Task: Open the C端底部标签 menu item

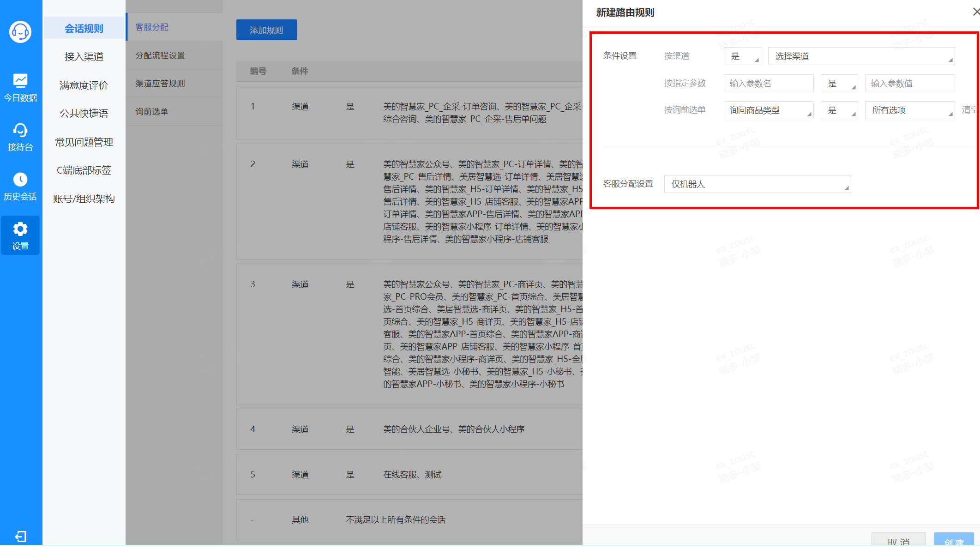Action: 84,170
